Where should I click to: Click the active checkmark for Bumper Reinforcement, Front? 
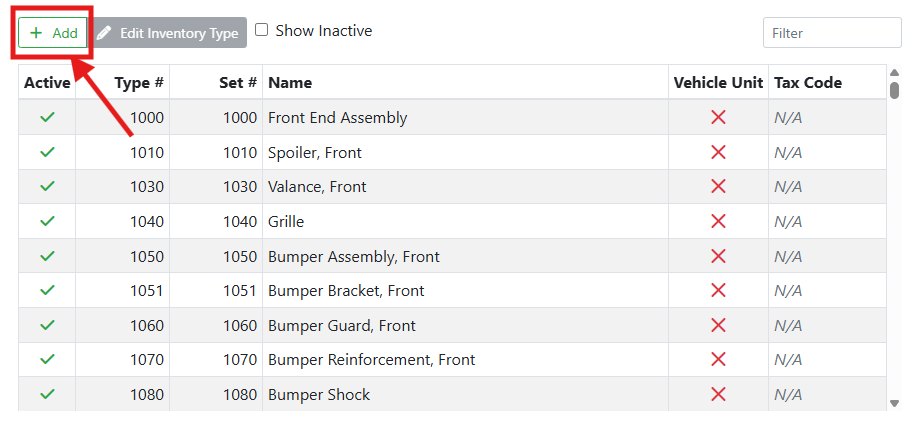pos(47,360)
